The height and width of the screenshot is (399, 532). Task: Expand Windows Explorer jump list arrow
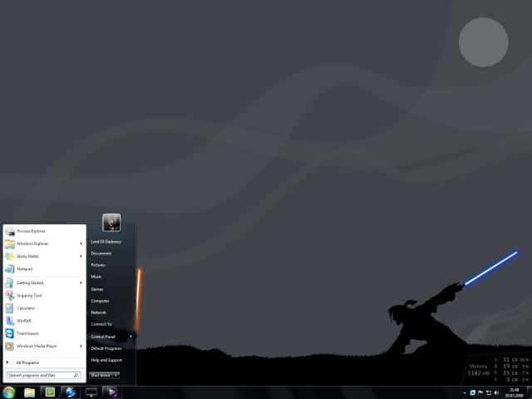[81, 244]
